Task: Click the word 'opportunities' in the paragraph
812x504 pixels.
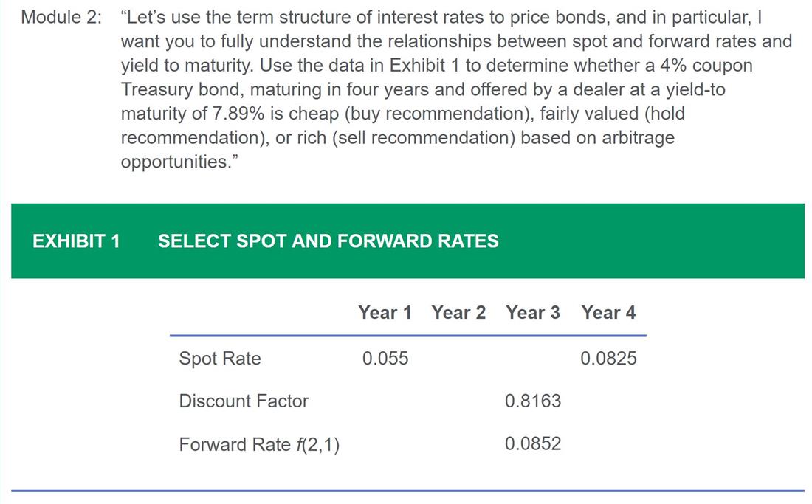Action: (174, 162)
